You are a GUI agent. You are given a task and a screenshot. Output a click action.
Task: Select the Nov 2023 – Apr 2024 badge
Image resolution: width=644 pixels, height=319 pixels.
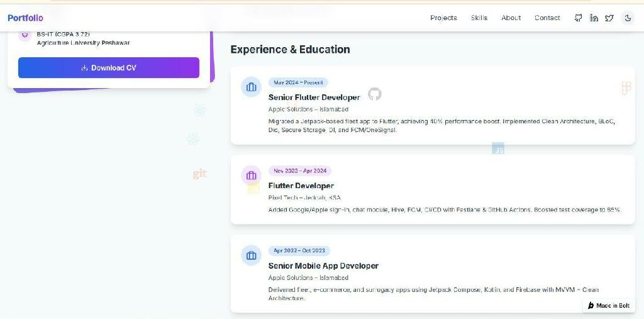[x=300, y=171]
